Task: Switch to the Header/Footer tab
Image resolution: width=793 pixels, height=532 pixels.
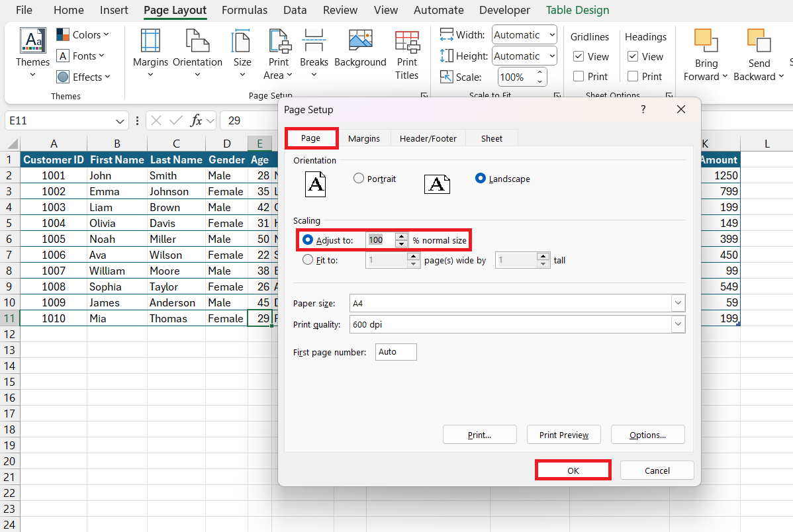Action: 428,138
